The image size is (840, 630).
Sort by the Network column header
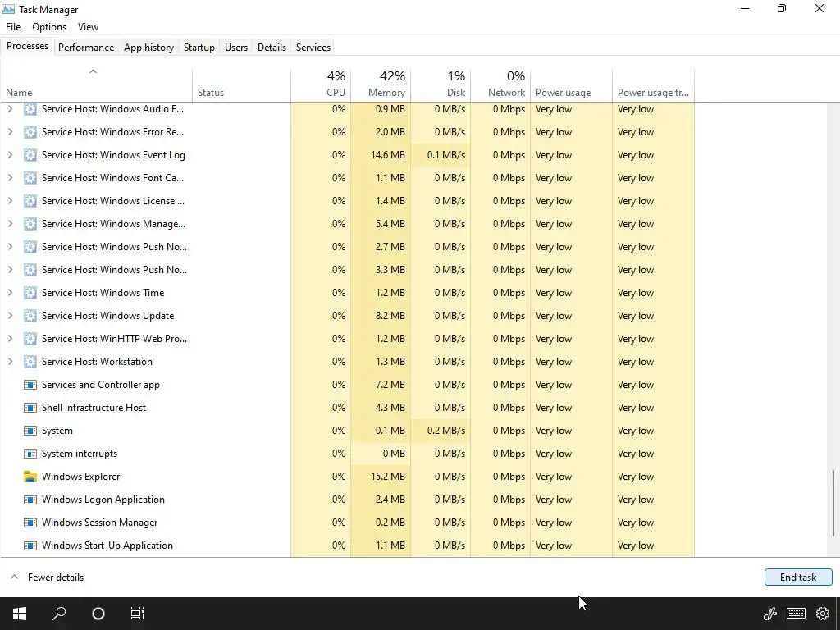click(500, 84)
